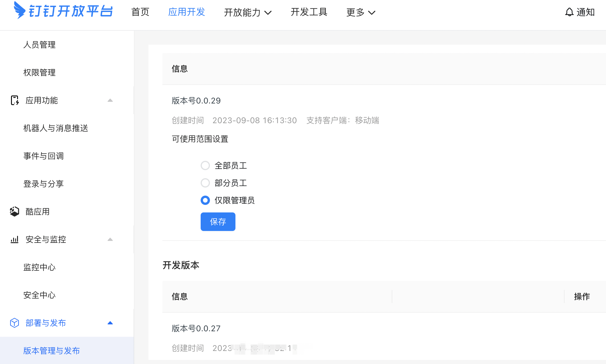Open 版本管理与发布 sidebar item
606x364 pixels.
52,351
